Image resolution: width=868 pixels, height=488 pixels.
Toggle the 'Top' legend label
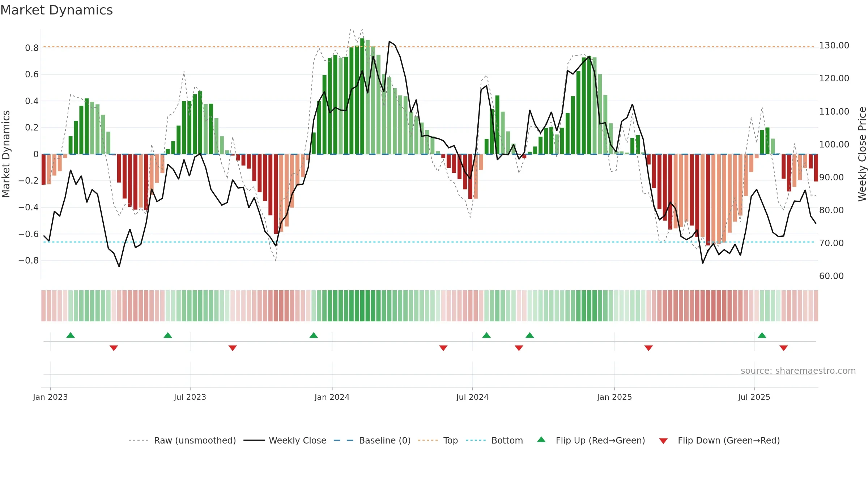pos(451,441)
